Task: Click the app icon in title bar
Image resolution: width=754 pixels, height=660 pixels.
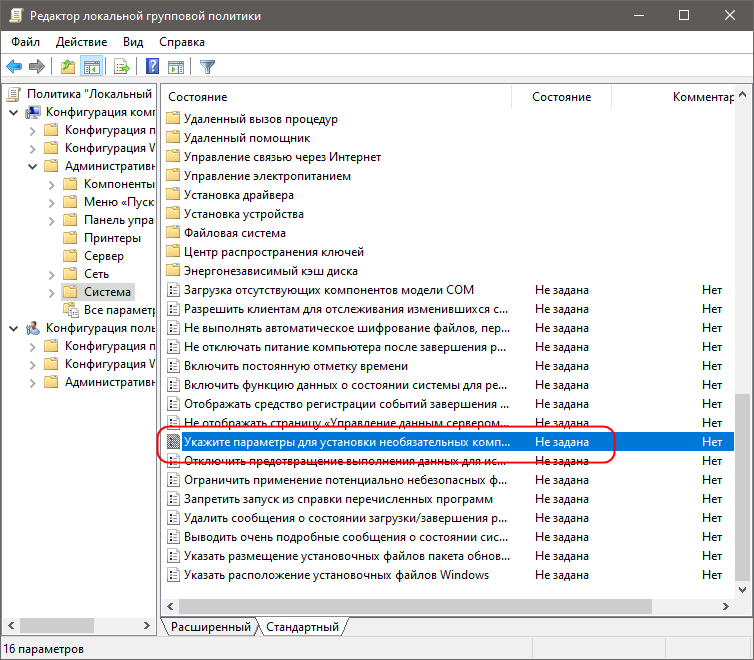Action: click(16, 15)
